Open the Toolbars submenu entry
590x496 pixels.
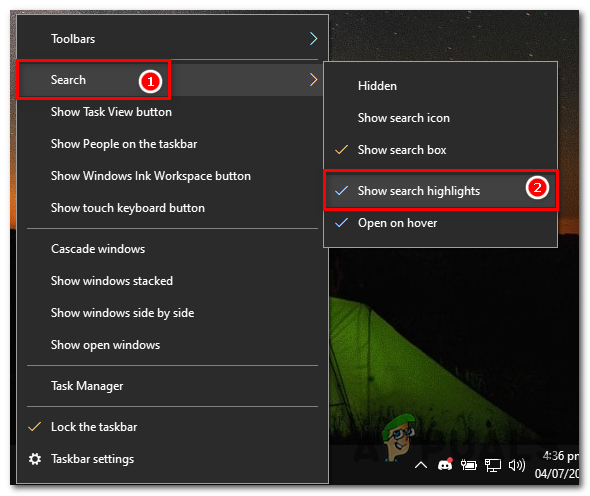[x=172, y=39]
